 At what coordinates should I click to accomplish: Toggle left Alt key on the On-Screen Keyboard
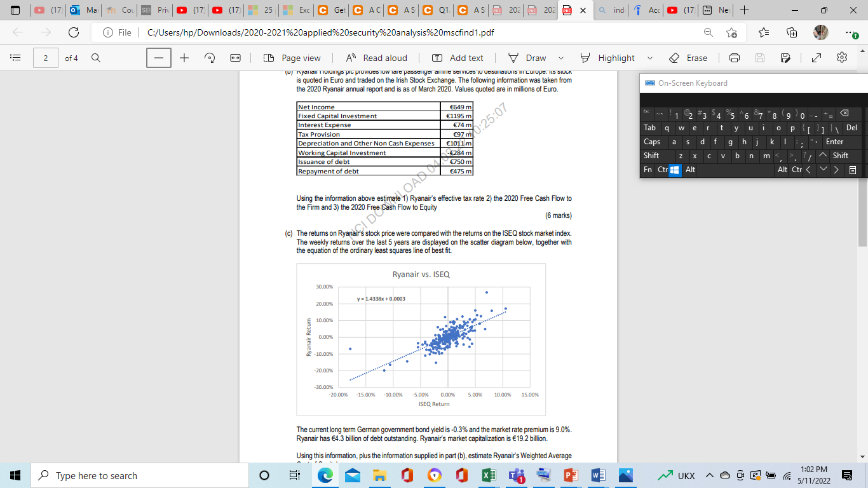coord(690,170)
